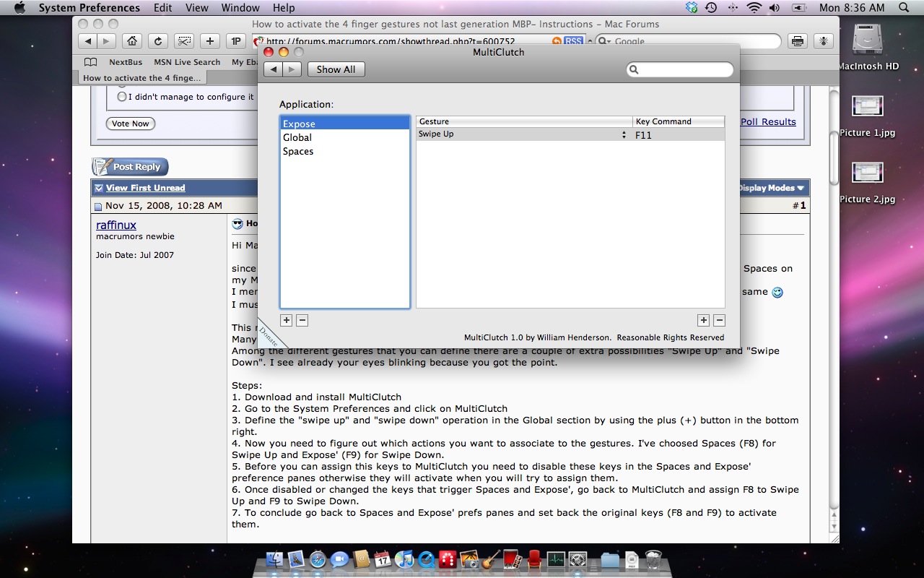
Task: Open System Preferences application menu
Action: pos(90,8)
